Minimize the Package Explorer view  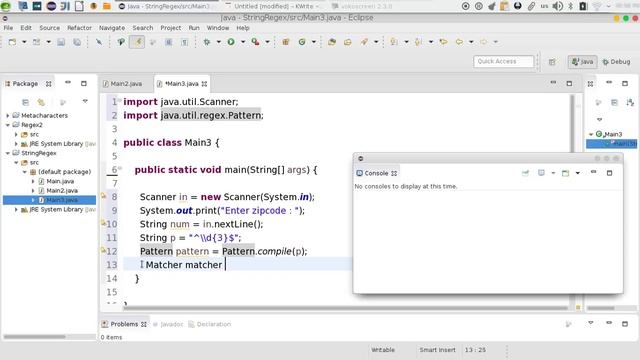[68, 83]
